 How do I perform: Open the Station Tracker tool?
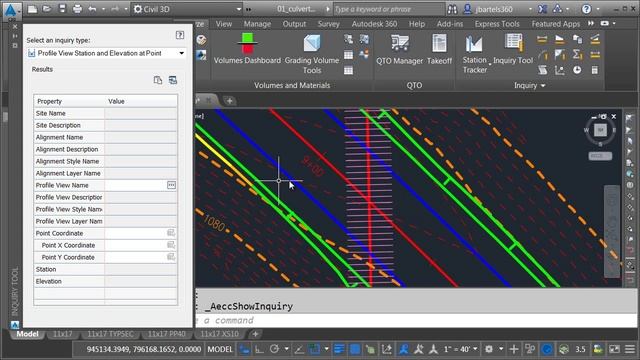[474, 54]
